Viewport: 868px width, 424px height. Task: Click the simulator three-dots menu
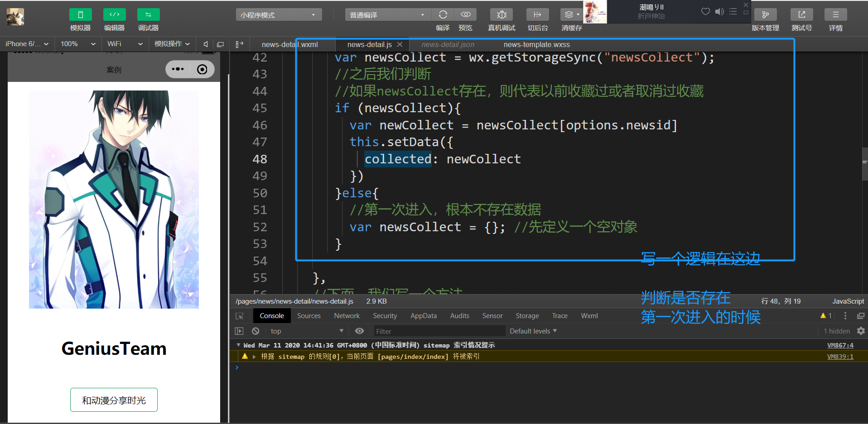pos(178,69)
